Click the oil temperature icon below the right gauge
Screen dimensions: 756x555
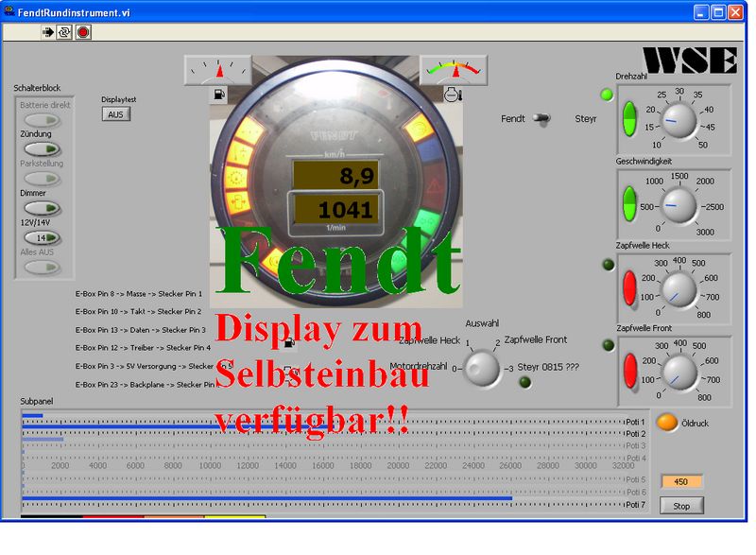[x=453, y=95]
